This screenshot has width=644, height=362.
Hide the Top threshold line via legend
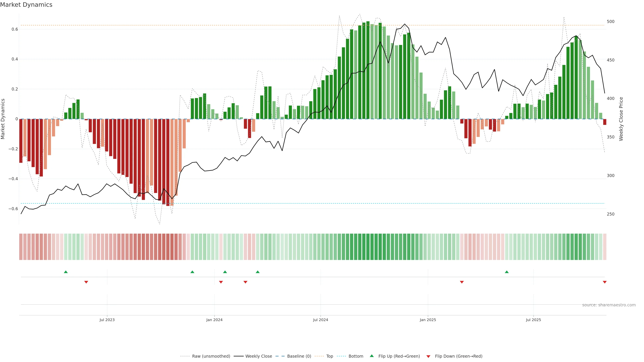pos(330,356)
